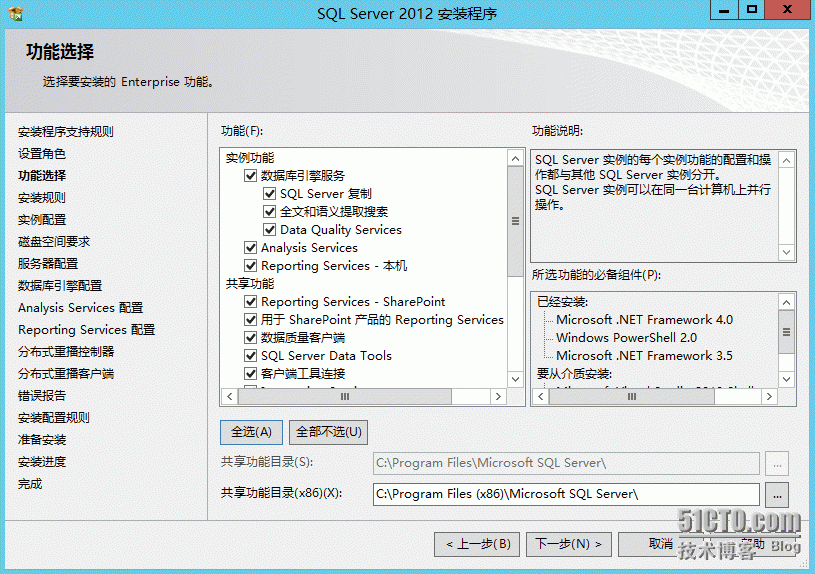Select 设置角色 step in sidebar
815x574 pixels.
click(42, 154)
